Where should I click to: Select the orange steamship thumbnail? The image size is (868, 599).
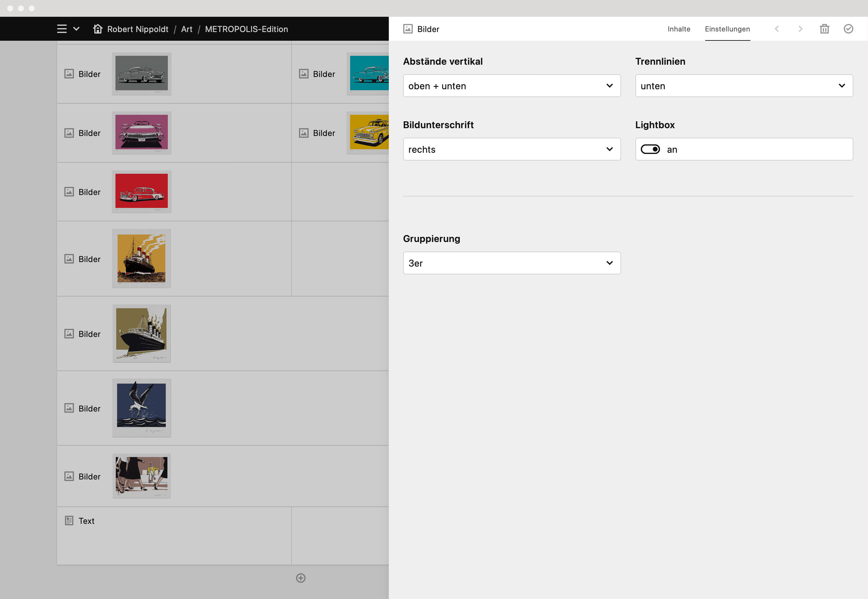click(x=141, y=258)
